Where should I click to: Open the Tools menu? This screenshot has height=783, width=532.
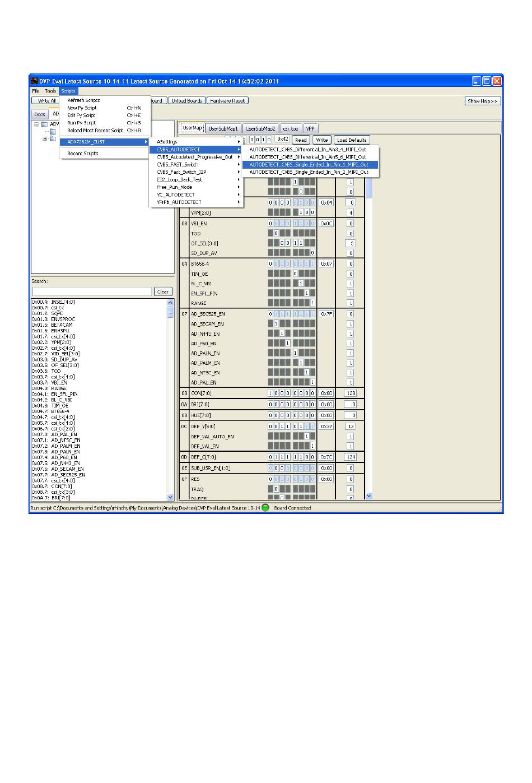tap(50, 91)
